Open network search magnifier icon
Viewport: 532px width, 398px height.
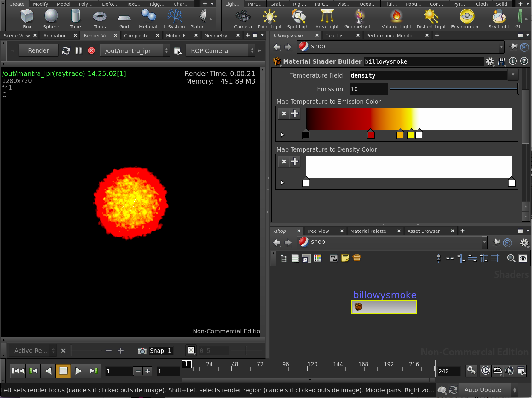(x=511, y=259)
